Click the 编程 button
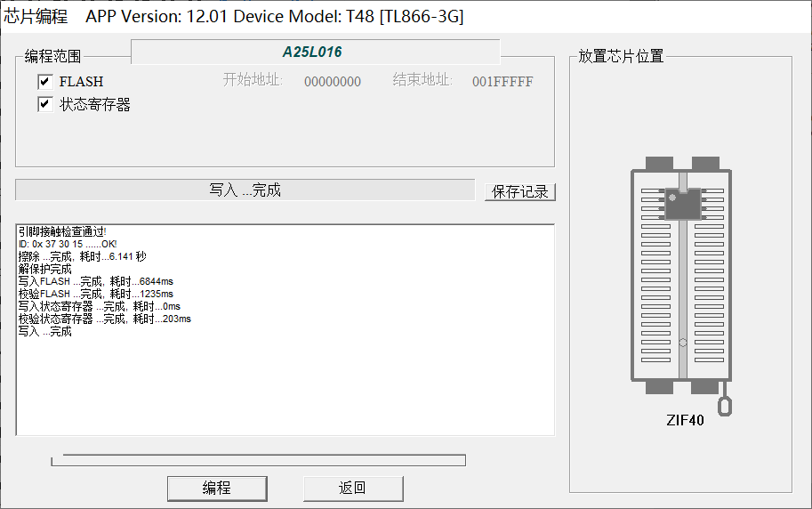Image resolution: width=812 pixels, height=509 pixels. click(217, 488)
